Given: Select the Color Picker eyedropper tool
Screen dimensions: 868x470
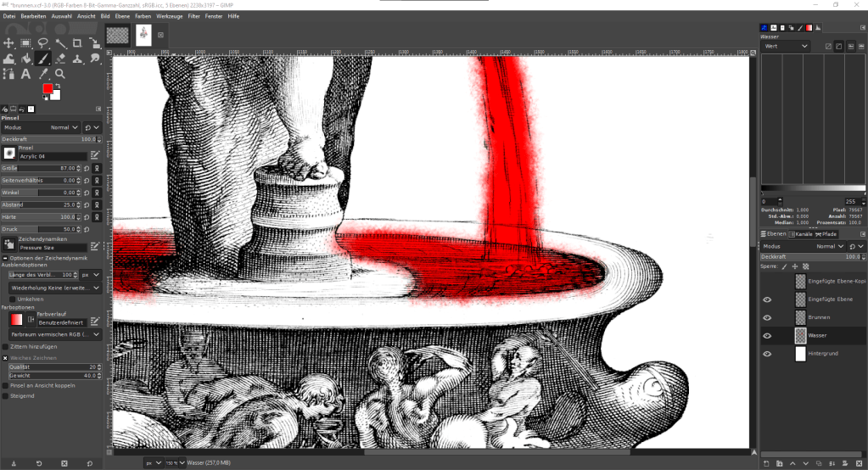Looking at the screenshot, I should tap(43, 74).
